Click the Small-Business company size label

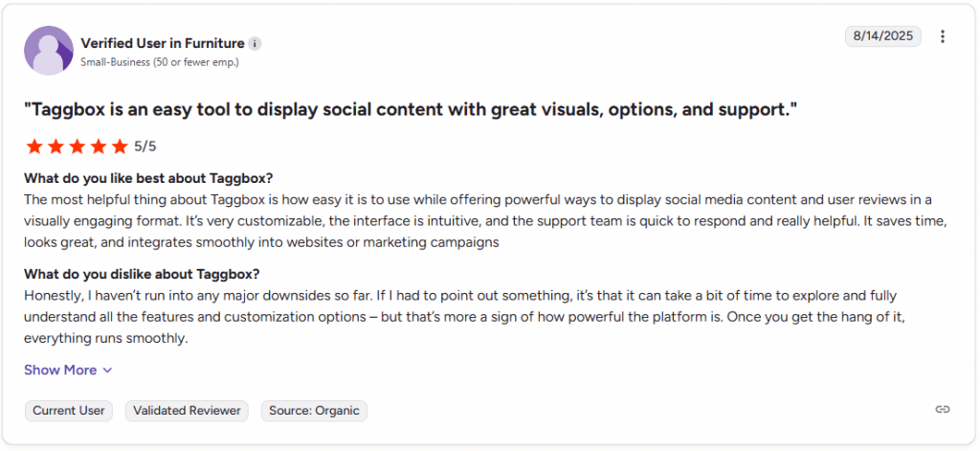pyautogui.click(x=159, y=62)
